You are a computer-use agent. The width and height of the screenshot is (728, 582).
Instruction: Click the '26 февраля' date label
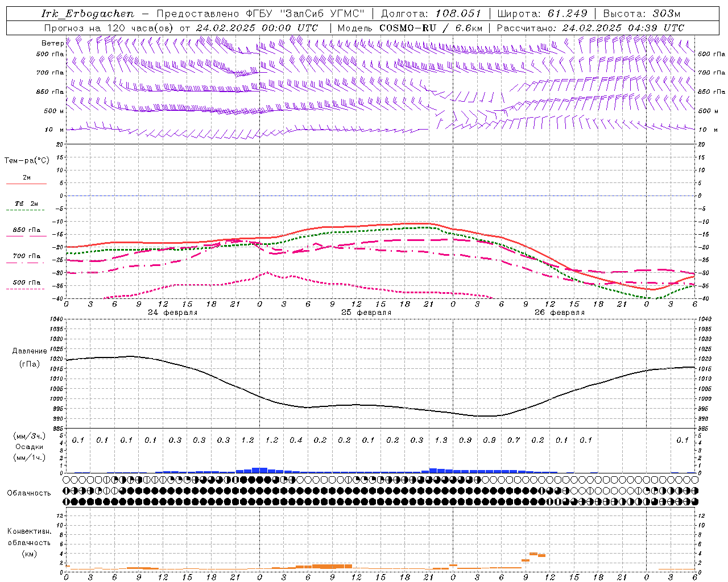[560, 313]
